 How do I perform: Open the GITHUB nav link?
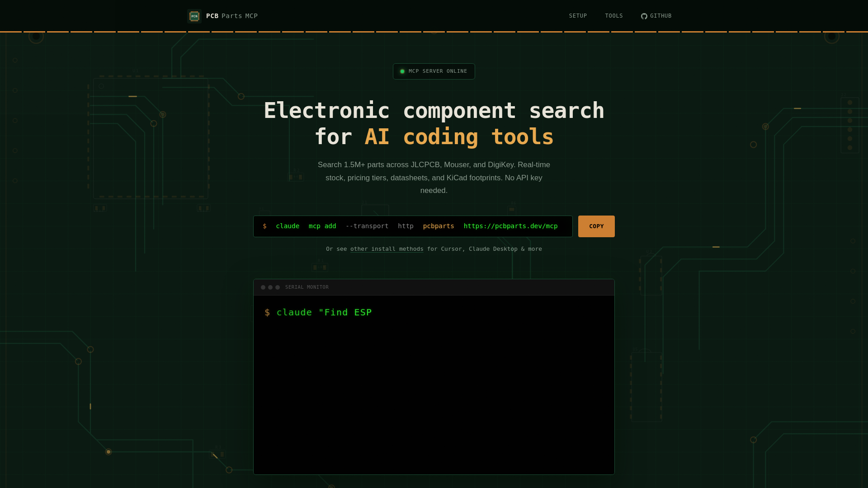(656, 16)
